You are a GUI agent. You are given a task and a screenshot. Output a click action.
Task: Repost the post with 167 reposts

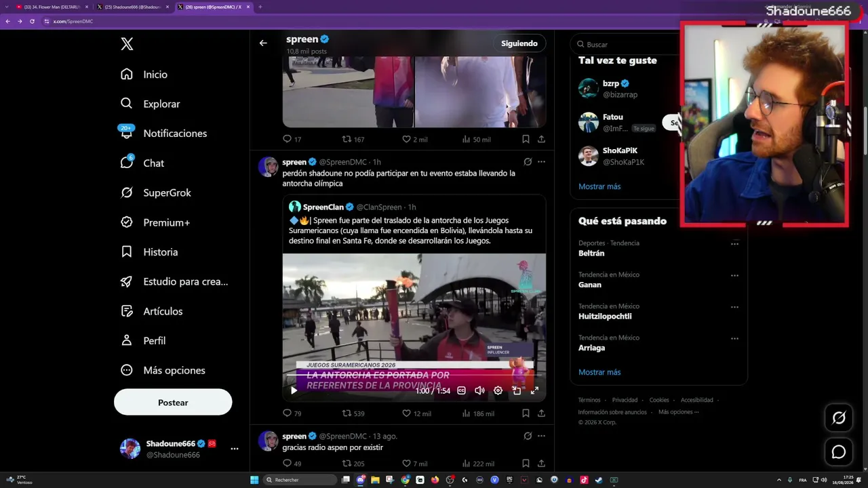pyautogui.click(x=353, y=139)
